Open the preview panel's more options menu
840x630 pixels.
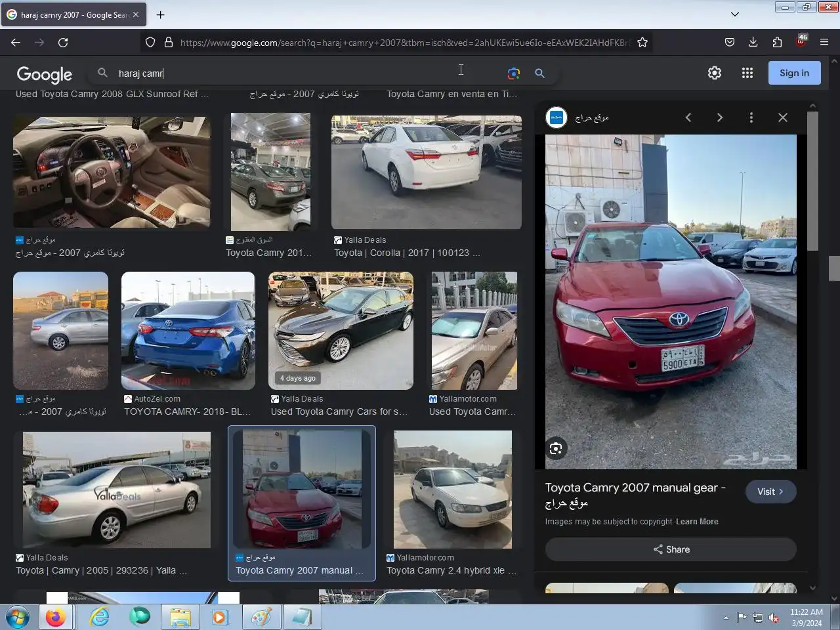tap(751, 117)
